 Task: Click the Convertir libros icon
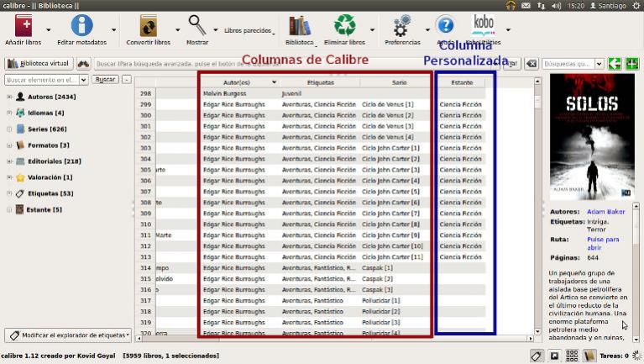click(148, 27)
